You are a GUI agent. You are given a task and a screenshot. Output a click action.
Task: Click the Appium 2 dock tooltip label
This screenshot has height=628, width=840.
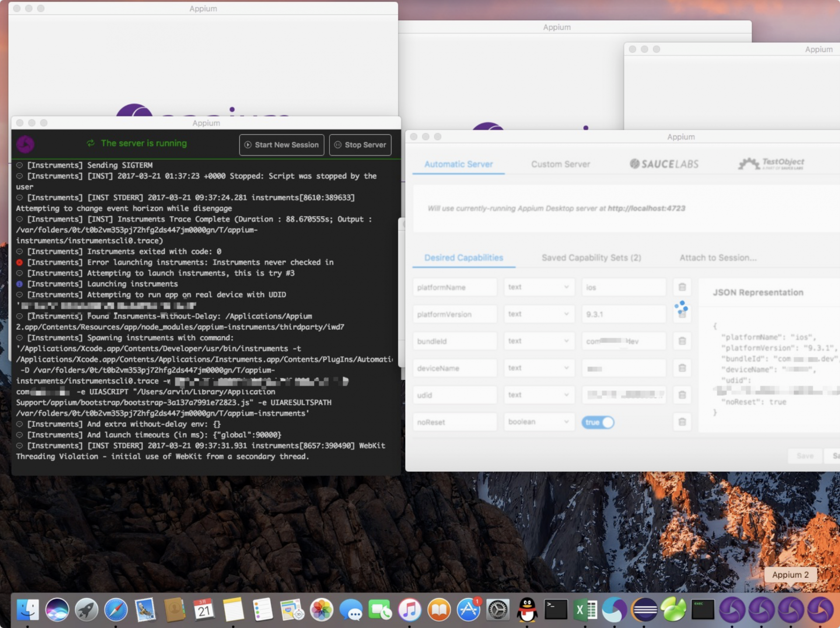pos(790,575)
